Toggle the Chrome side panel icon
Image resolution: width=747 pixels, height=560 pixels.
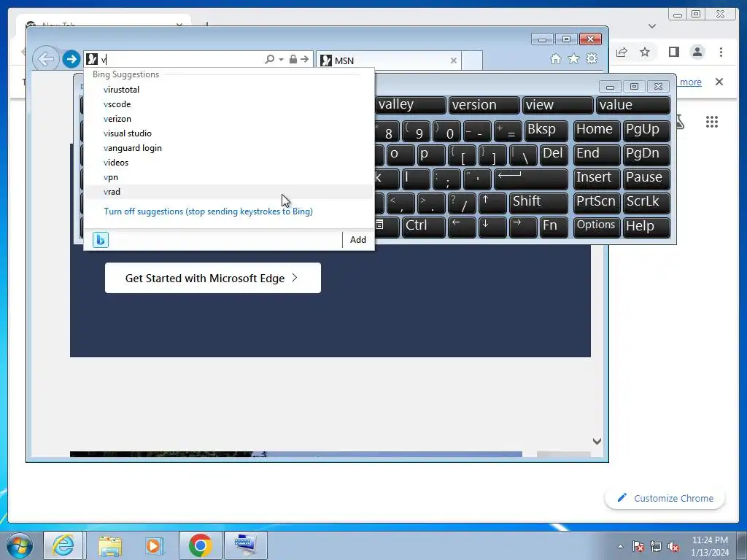[673, 52]
